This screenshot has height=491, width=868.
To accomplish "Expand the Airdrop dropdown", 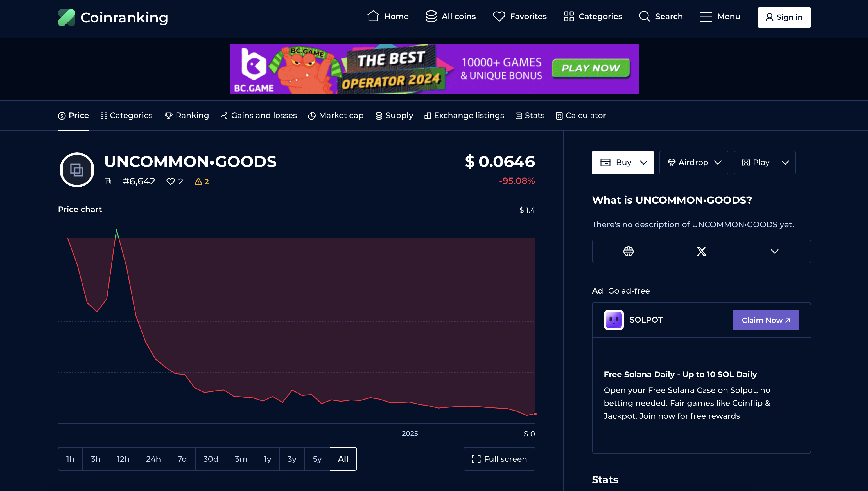I will click(694, 163).
